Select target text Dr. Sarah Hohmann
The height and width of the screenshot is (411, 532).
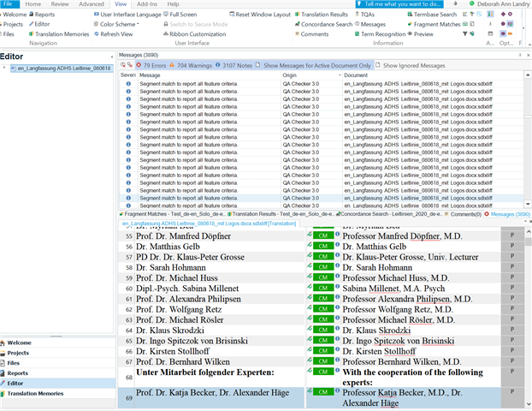tap(377, 267)
